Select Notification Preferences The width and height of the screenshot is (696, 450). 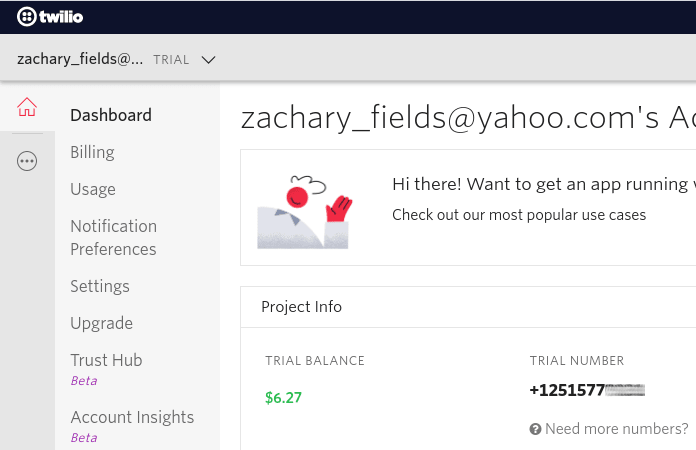tap(113, 237)
